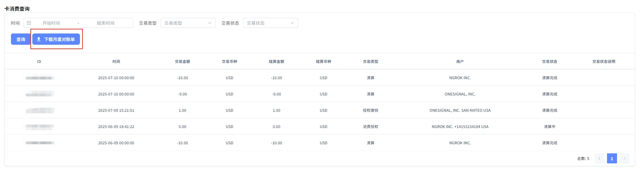Click the 交易金额 column header

click(x=182, y=62)
